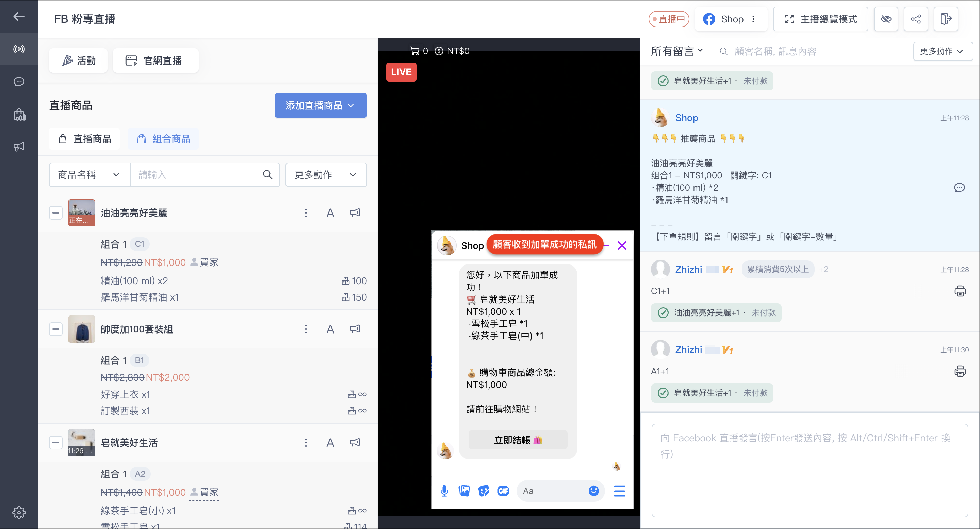The height and width of the screenshot is (529, 980).
Task: Toggle the hide eye icon in header
Action: coord(886,19)
